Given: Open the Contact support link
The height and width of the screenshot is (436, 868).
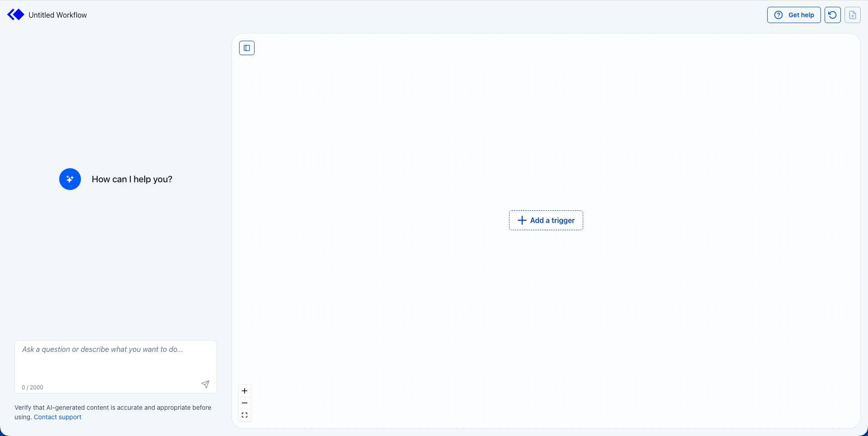Looking at the screenshot, I should [x=57, y=417].
